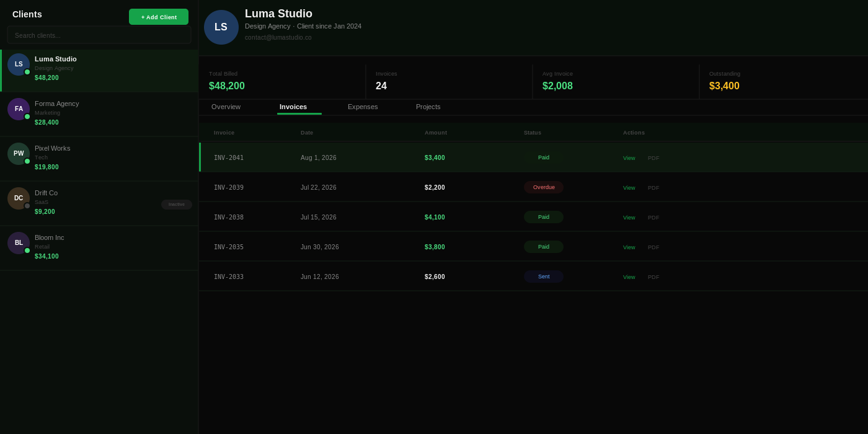868x434 pixels.
Task: Click the Clients sidebar heading
Action: [27, 14]
